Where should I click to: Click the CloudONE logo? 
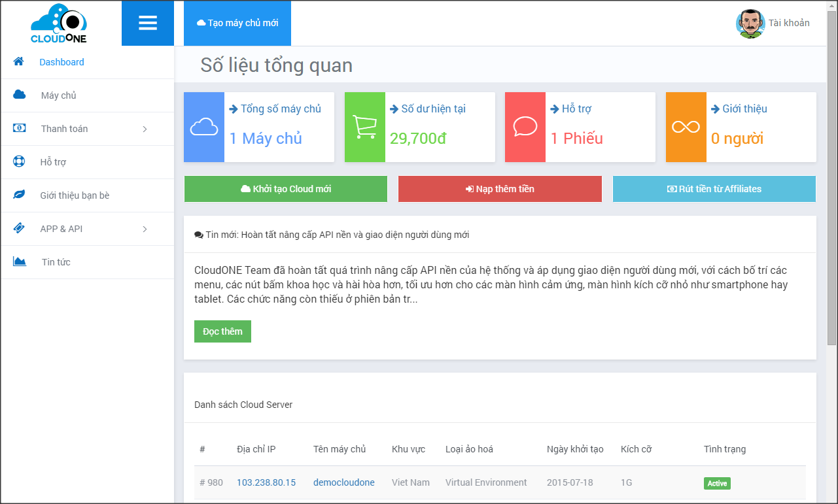60,24
